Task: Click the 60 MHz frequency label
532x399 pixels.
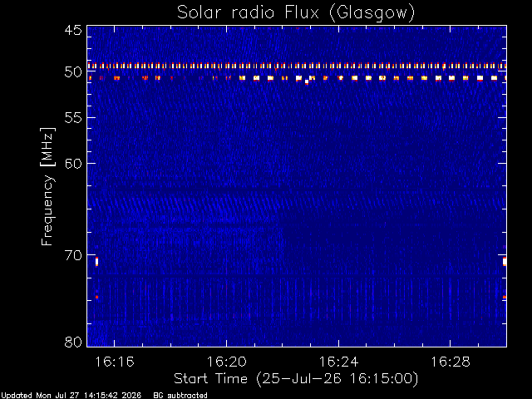Action: [73, 164]
